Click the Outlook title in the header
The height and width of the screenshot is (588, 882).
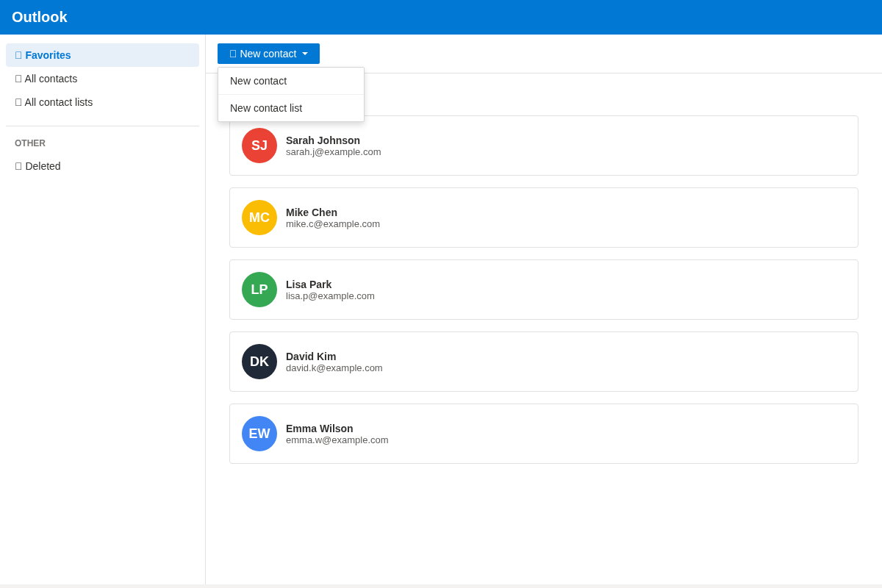pos(39,16)
